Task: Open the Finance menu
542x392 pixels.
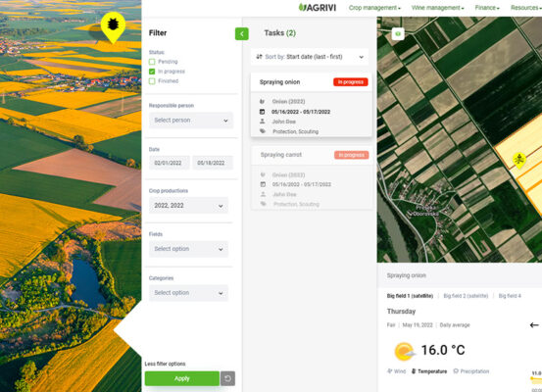Action: pos(487,8)
